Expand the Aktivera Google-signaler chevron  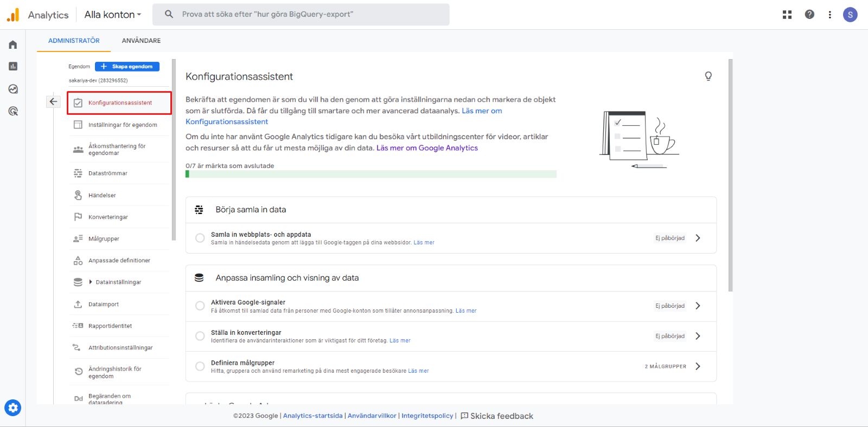pyautogui.click(x=698, y=306)
